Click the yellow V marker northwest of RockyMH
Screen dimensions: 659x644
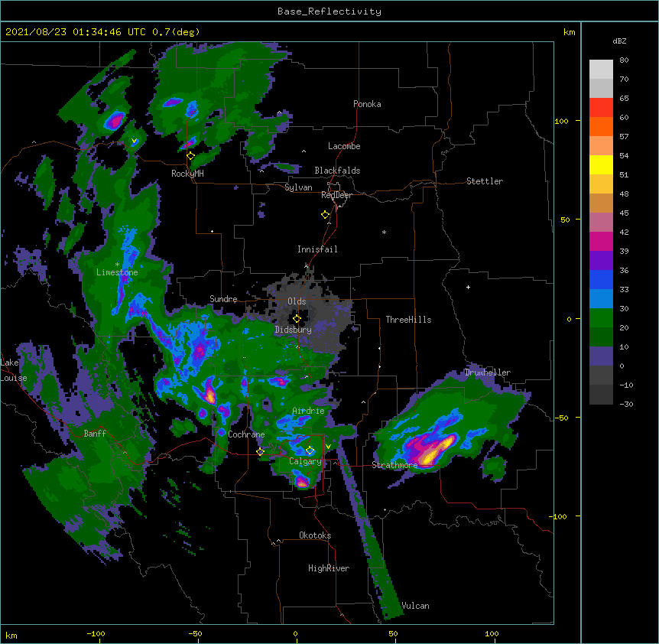coord(134,141)
